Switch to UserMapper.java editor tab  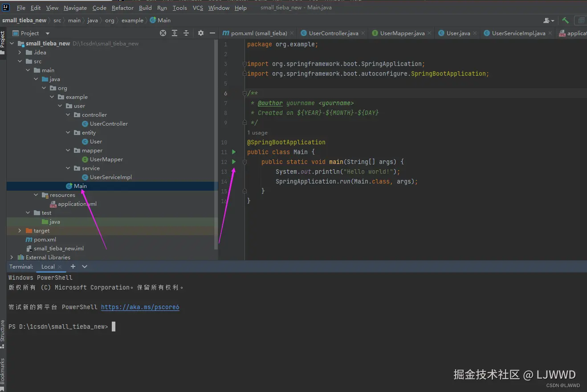click(x=402, y=33)
